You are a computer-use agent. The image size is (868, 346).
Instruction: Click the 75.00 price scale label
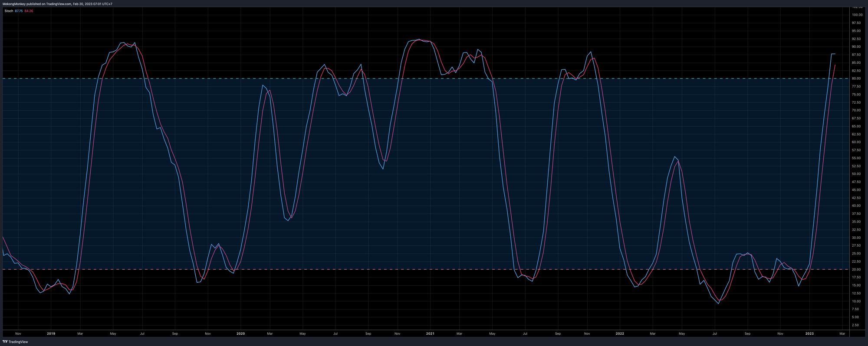(x=857, y=95)
